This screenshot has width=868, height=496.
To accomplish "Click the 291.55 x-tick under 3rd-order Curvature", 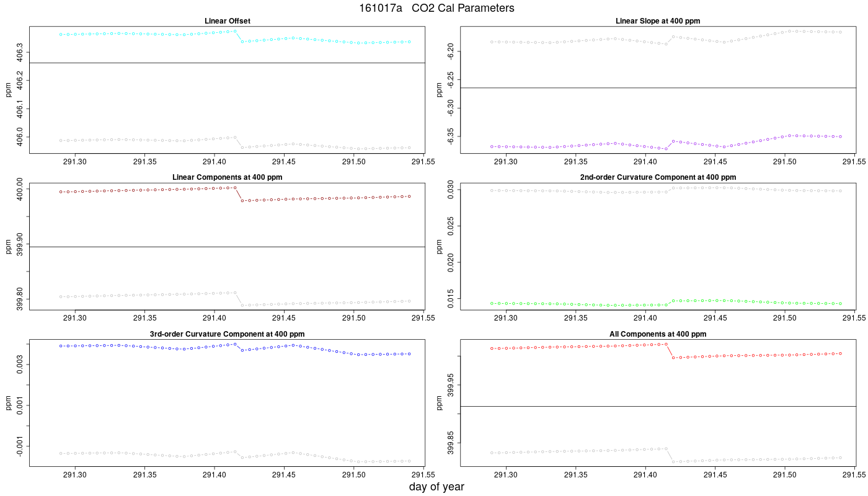I will [423, 475].
